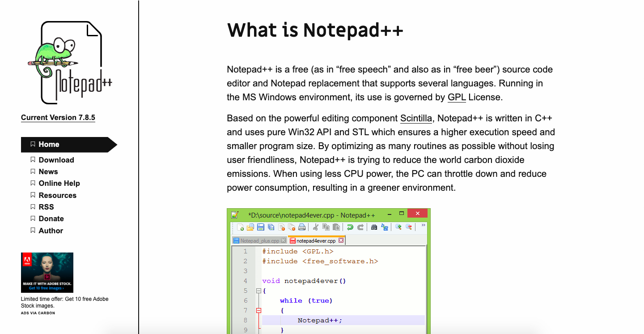Expand the toolbar overflow chevron
This screenshot has width=644, height=334.
423,225
